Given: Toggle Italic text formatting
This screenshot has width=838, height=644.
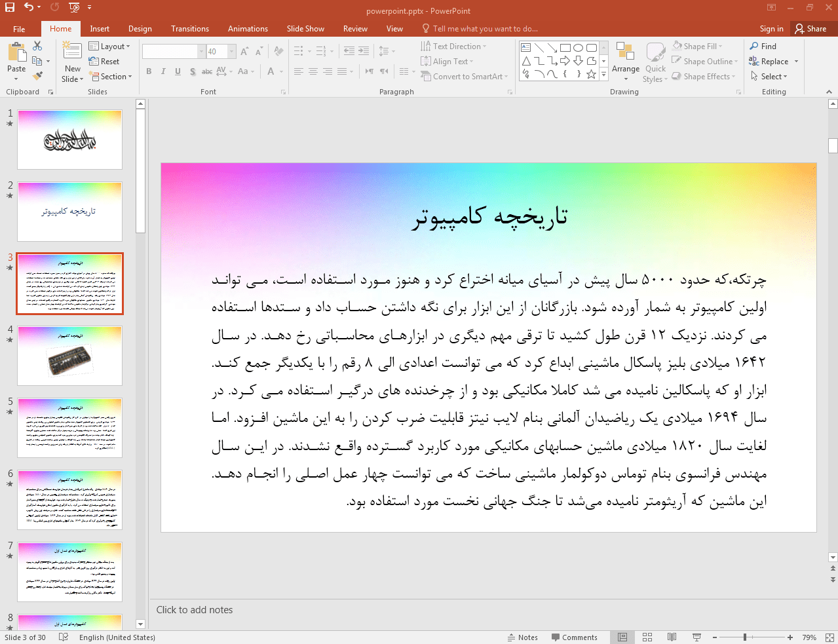Looking at the screenshot, I should click(x=163, y=71).
